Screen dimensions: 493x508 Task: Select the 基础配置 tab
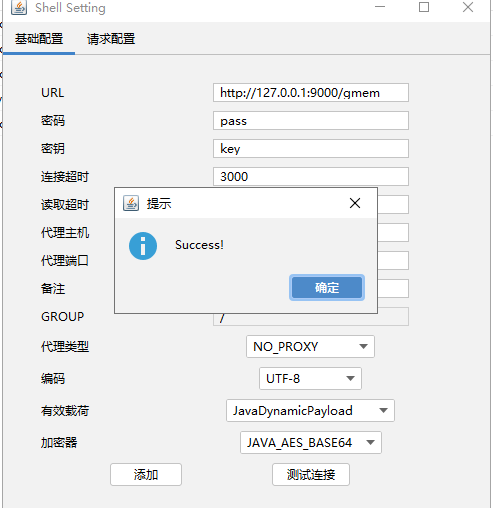coord(39,39)
